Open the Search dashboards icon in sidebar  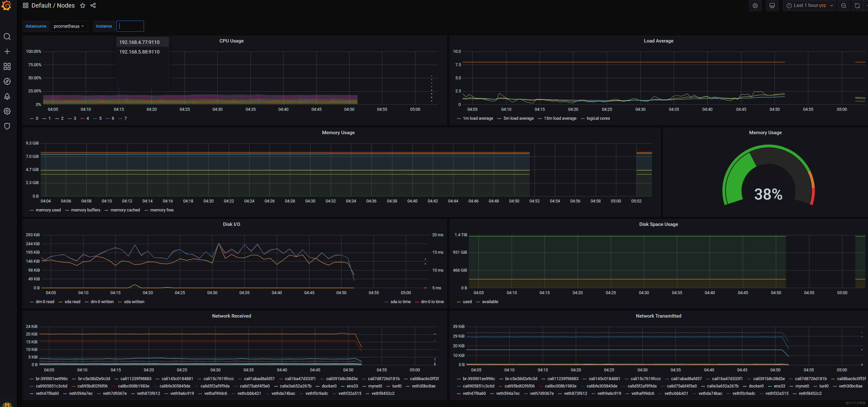[7, 36]
